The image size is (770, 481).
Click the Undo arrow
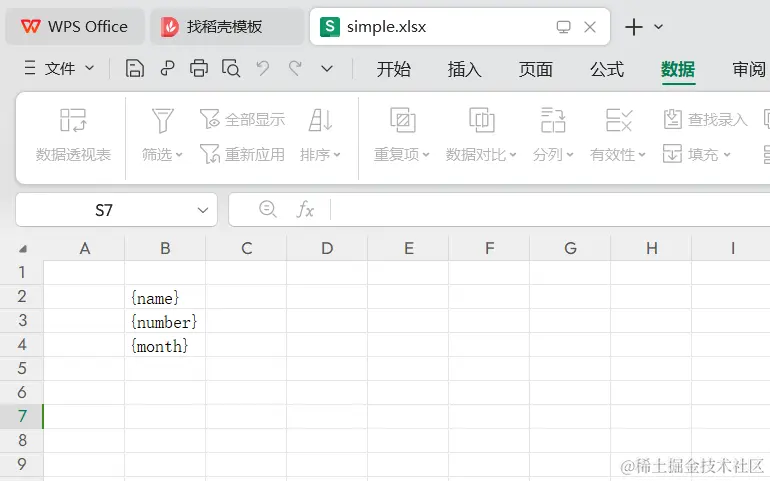263,68
